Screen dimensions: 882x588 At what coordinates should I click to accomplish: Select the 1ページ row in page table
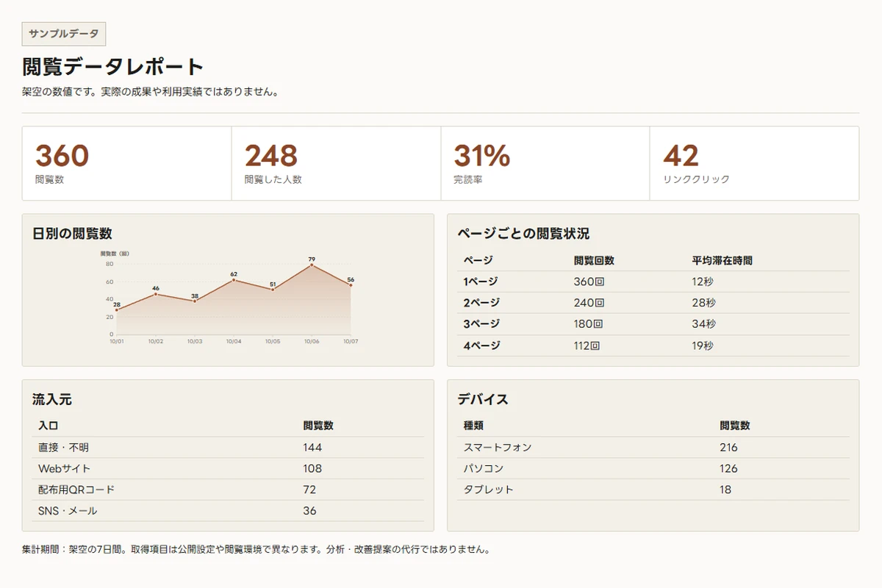click(x=653, y=282)
